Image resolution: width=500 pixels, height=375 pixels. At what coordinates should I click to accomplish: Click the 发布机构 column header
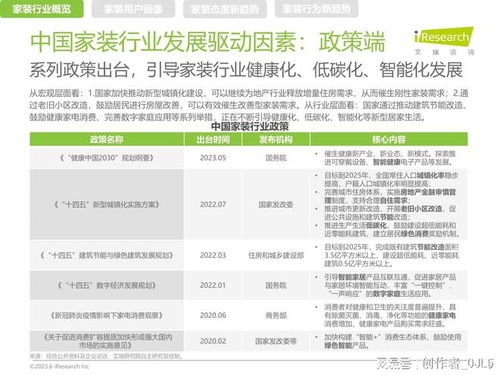276,139
